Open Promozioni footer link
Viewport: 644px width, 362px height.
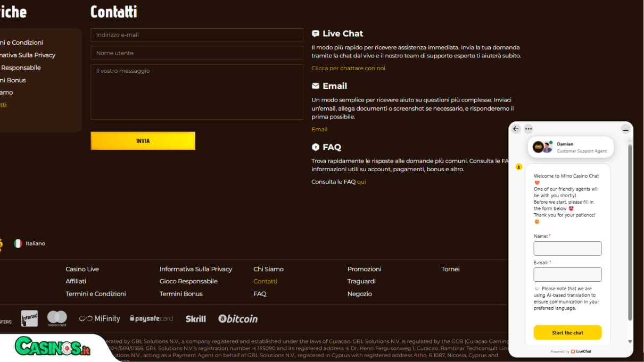pos(364,269)
